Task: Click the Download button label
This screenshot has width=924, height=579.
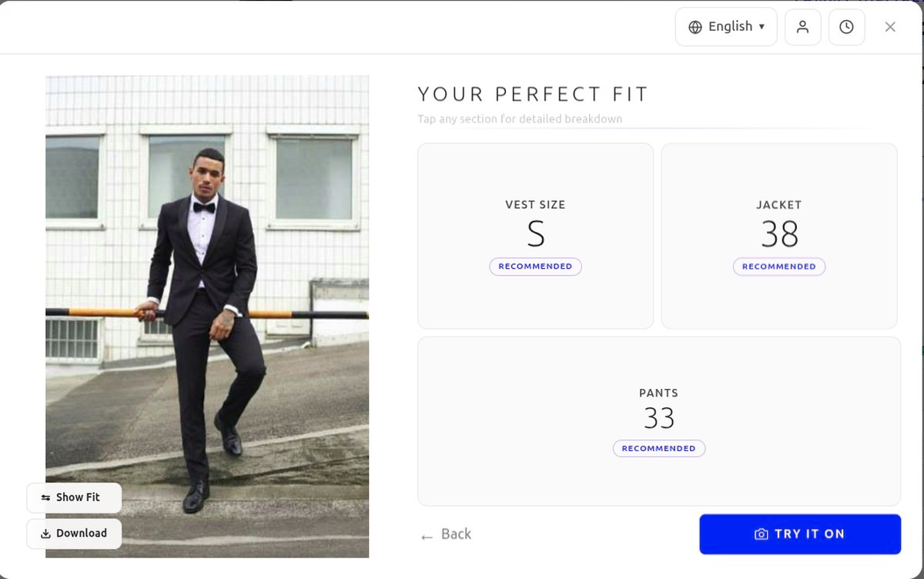Action: coord(82,534)
